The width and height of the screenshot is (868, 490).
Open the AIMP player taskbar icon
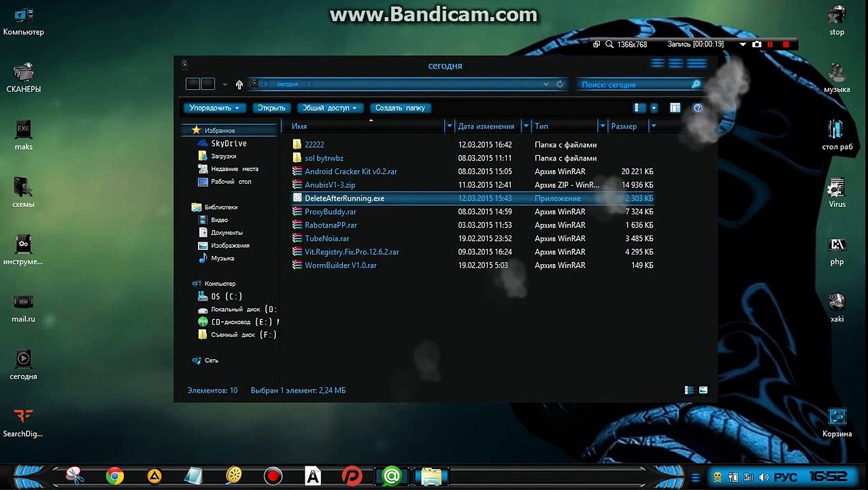154,476
